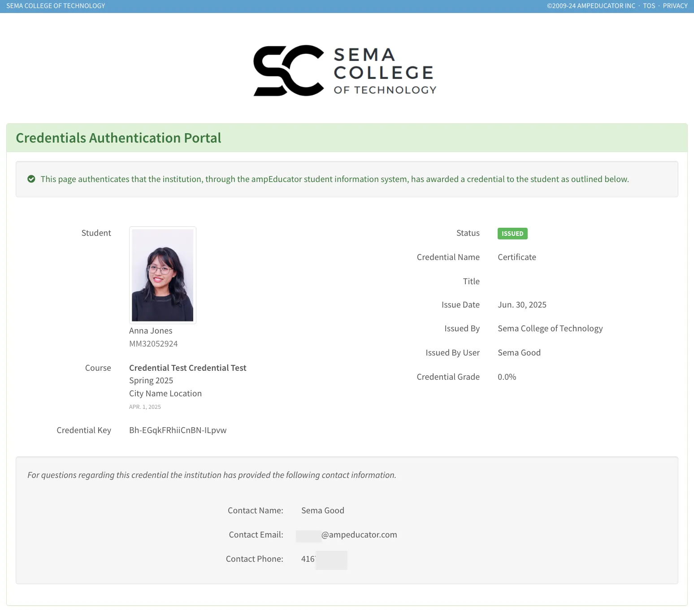Click the credential grade 0.0%
The height and width of the screenshot is (616, 694).
(507, 377)
